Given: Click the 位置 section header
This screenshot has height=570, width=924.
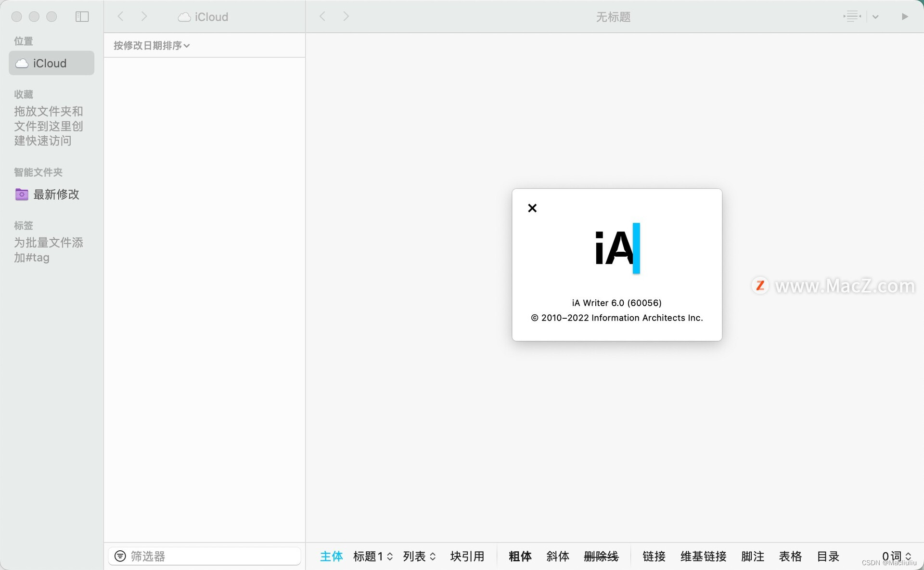Looking at the screenshot, I should (24, 41).
